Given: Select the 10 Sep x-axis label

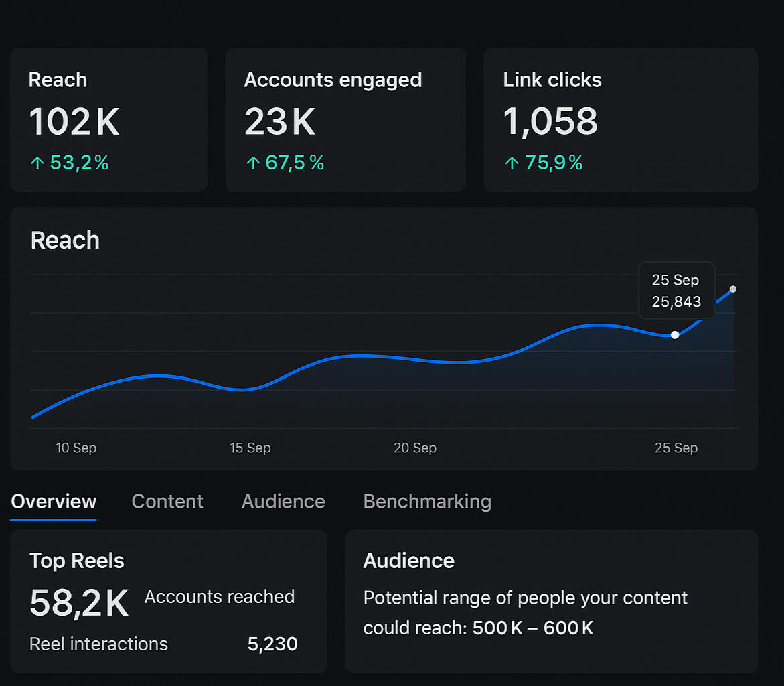Looking at the screenshot, I should tap(76, 448).
